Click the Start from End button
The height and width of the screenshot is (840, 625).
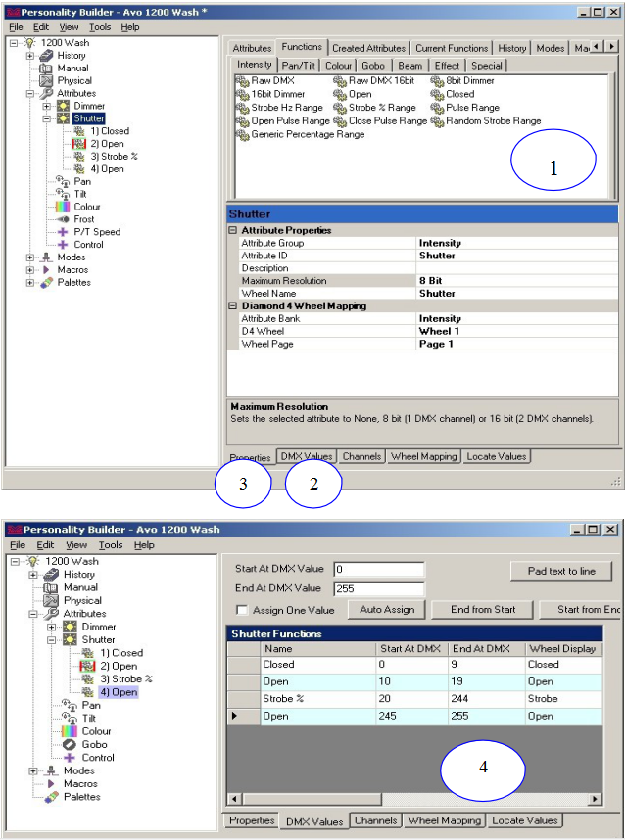581,610
